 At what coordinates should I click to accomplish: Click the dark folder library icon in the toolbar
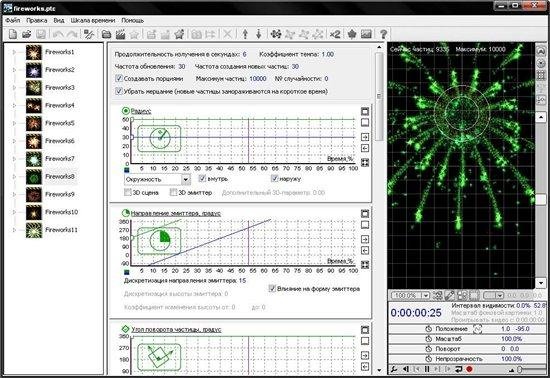[106, 34]
